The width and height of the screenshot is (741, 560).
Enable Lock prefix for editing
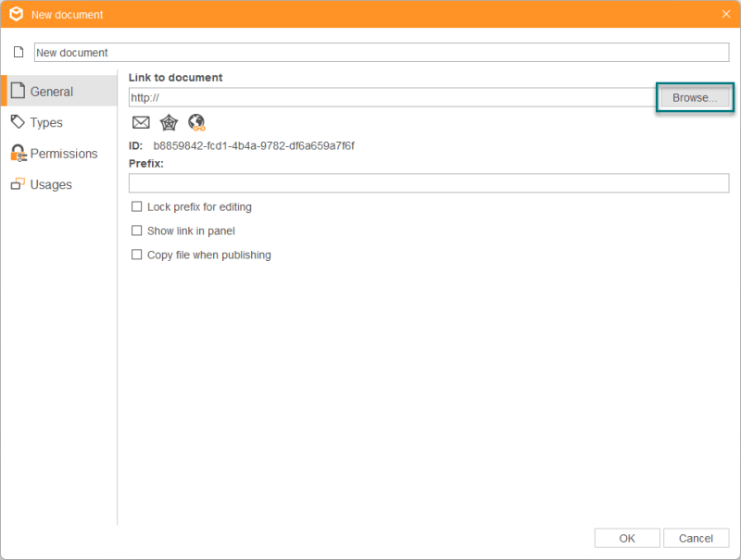[137, 206]
